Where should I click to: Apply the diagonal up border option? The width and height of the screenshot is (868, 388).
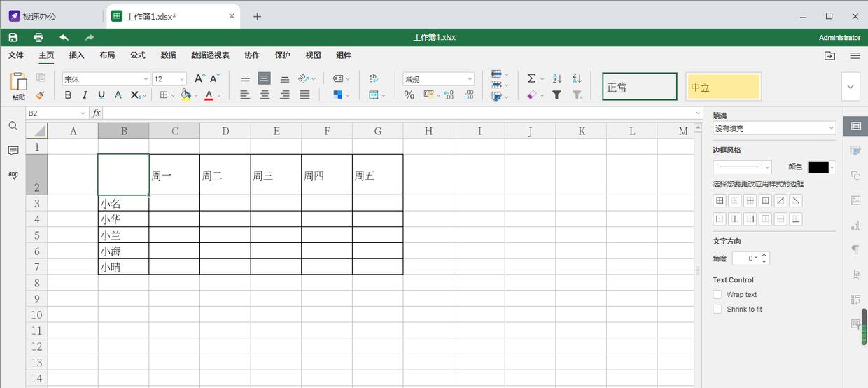pos(780,200)
